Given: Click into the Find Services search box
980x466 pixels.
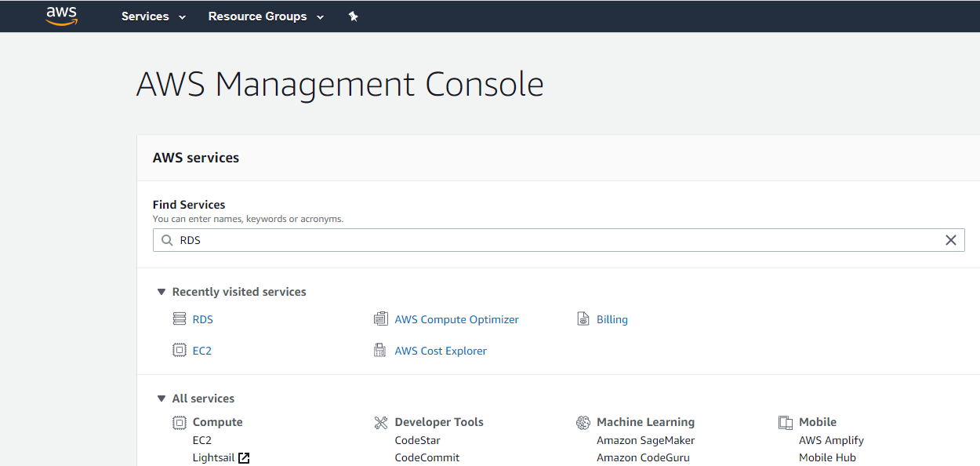Looking at the screenshot, I should (x=549, y=241).
